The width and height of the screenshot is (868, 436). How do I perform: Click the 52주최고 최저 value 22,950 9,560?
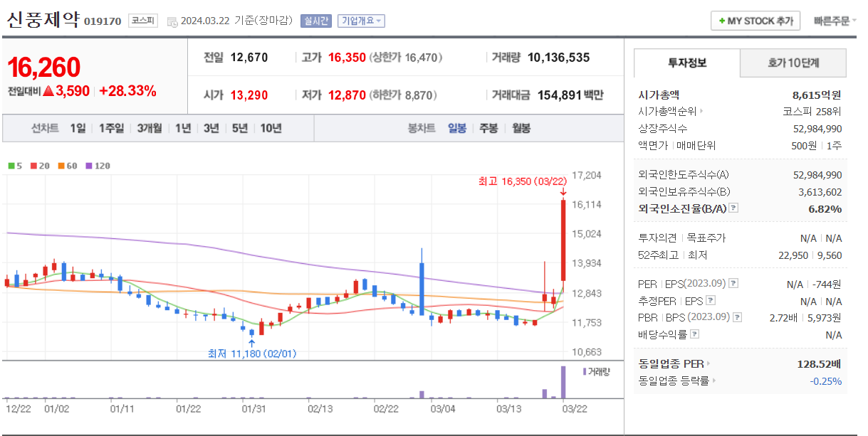point(810,255)
